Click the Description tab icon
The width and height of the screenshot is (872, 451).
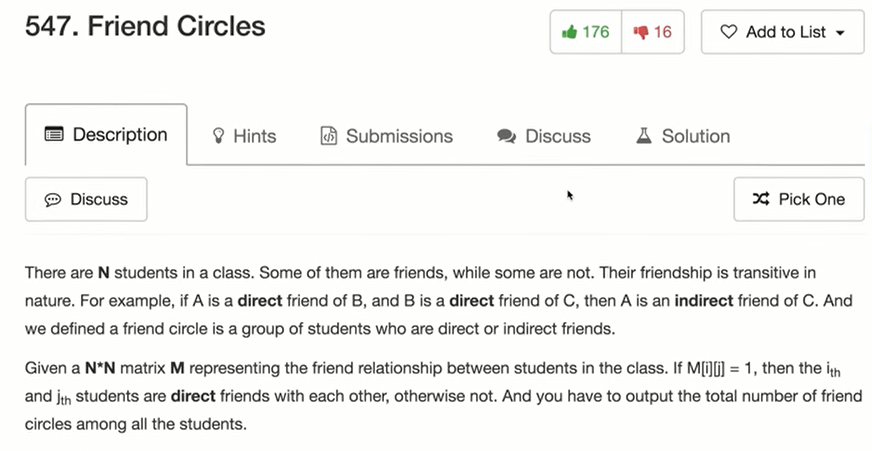(x=54, y=134)
